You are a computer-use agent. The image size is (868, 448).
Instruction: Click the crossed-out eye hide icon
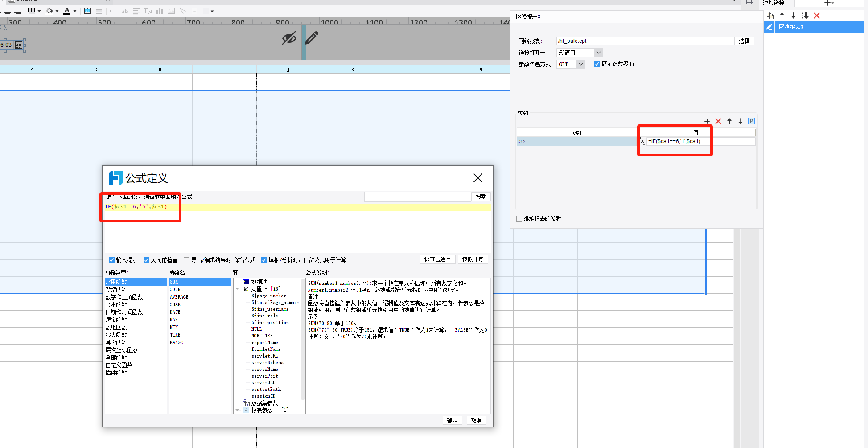[289, 38]
